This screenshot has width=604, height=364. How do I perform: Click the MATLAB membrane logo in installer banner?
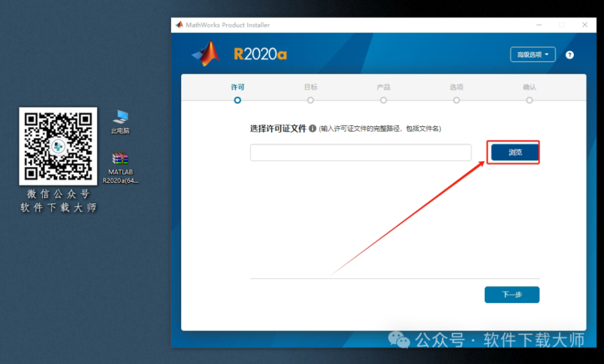coord(206,53)
